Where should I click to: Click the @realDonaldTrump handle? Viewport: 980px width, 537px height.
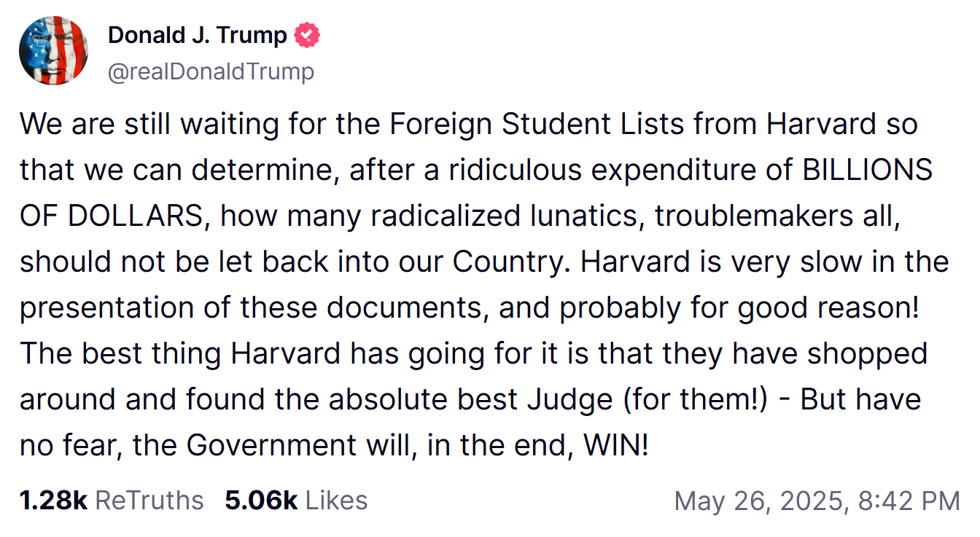211,71
